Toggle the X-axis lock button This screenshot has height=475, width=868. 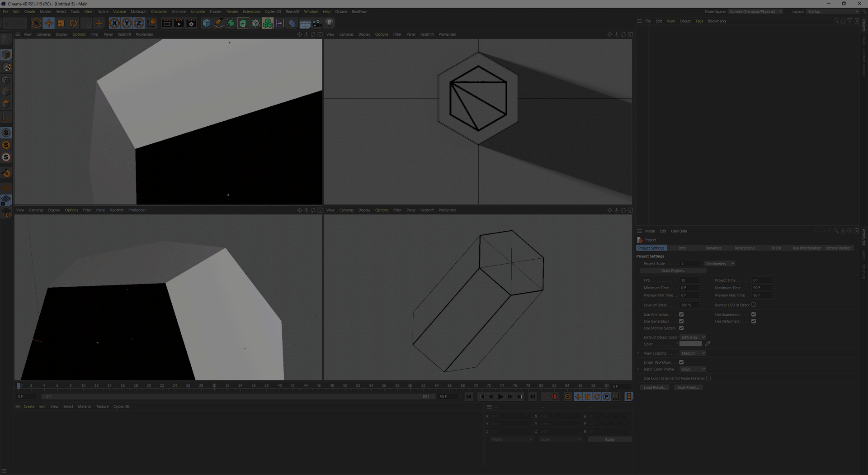pos(114,23)
